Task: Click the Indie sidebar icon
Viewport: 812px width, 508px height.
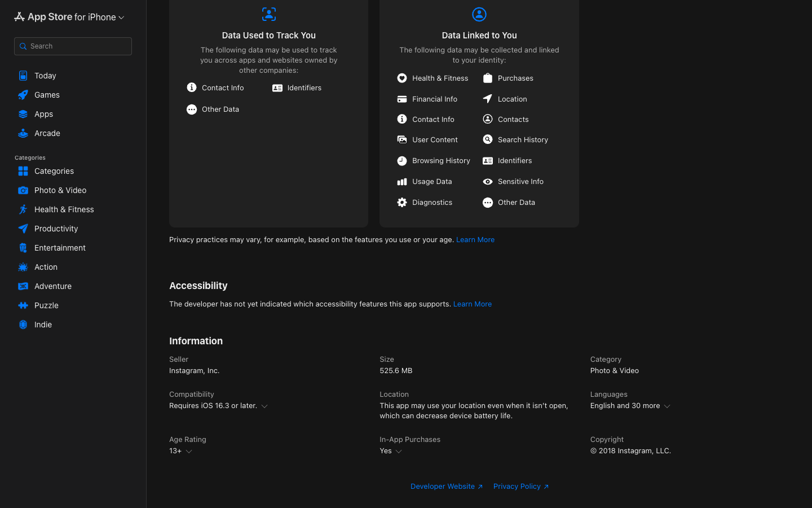Action: pos(23,325)
